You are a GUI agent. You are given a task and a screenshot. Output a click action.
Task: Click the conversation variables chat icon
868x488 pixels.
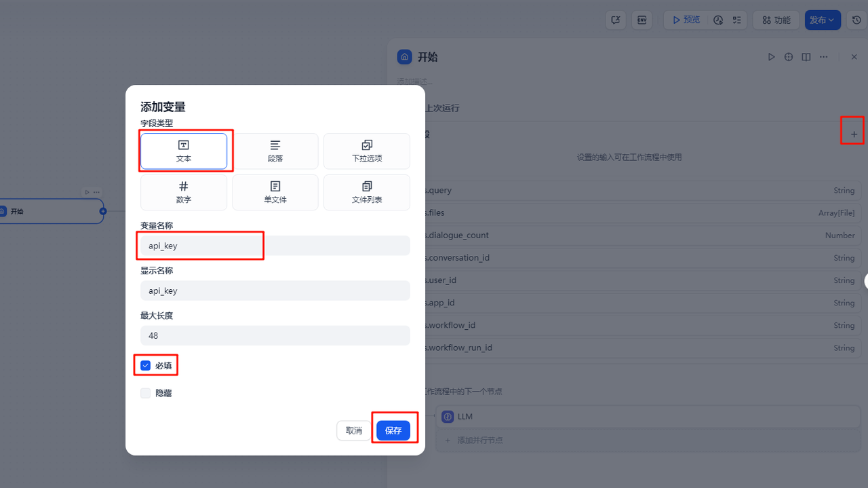615,20
